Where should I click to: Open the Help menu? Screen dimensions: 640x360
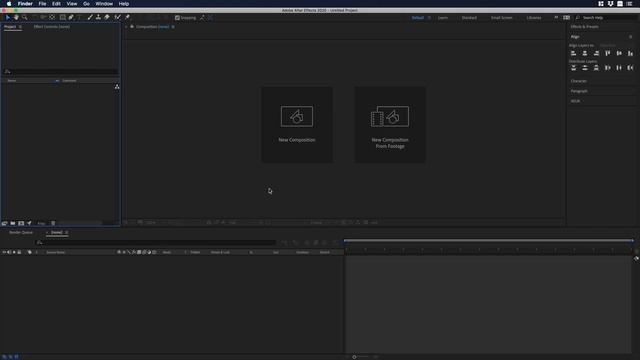coord(124,4)
